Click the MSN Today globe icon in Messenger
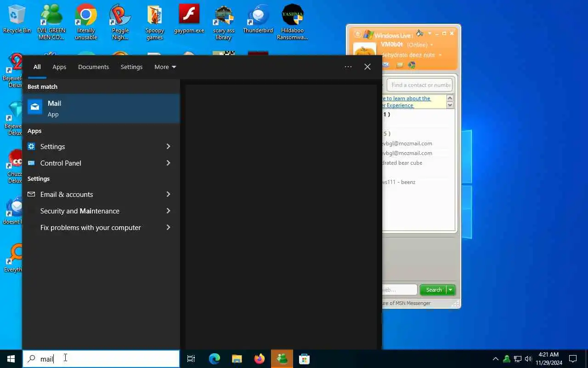The image size is (588, 368). pyautogui.click(x=412, y=65)
